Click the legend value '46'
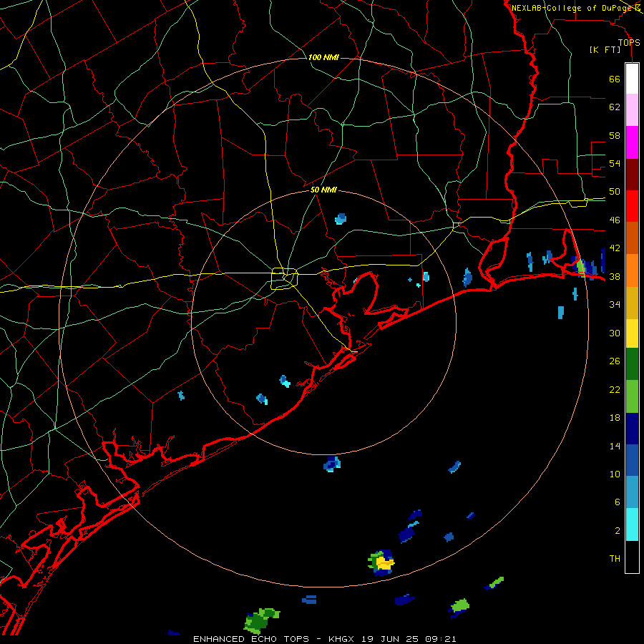 615,220
